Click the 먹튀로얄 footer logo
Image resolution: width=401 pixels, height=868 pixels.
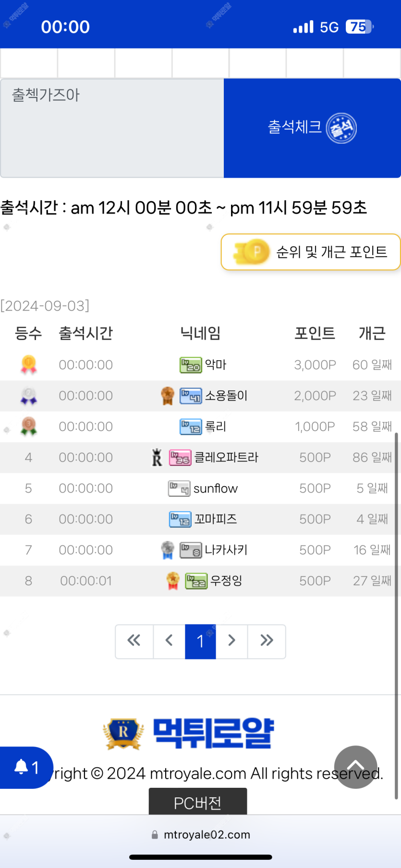point(188,734)
